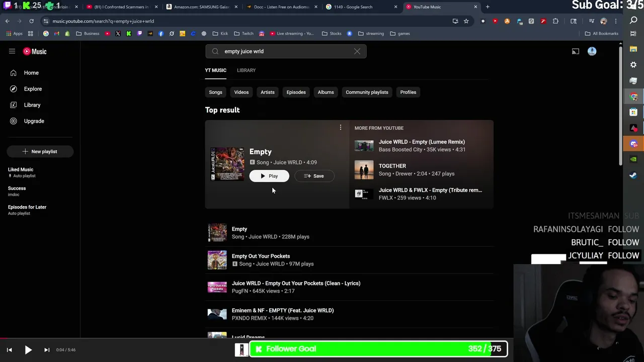Open the Apps bookmark
This screenshot has width=644, height=362.
point(14,34)
